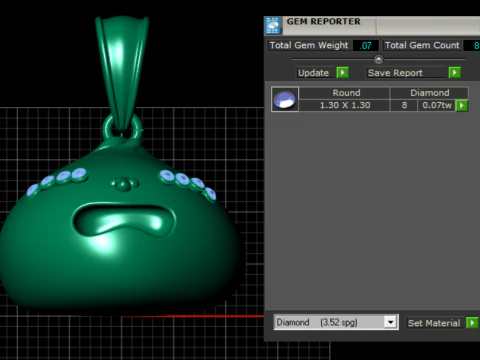Collapse the panel using the round arrow handle
The width and height of the screenshot is (480, 360).
(378, 59)
